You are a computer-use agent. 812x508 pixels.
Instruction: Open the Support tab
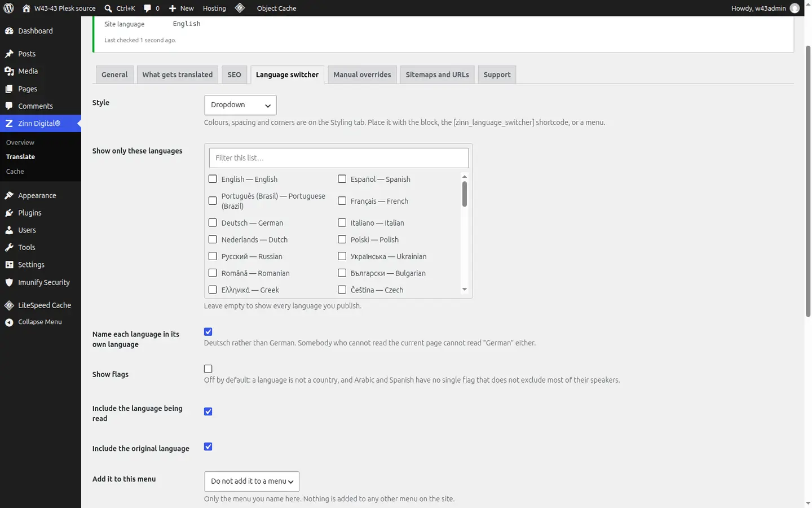tap(497, 75)
